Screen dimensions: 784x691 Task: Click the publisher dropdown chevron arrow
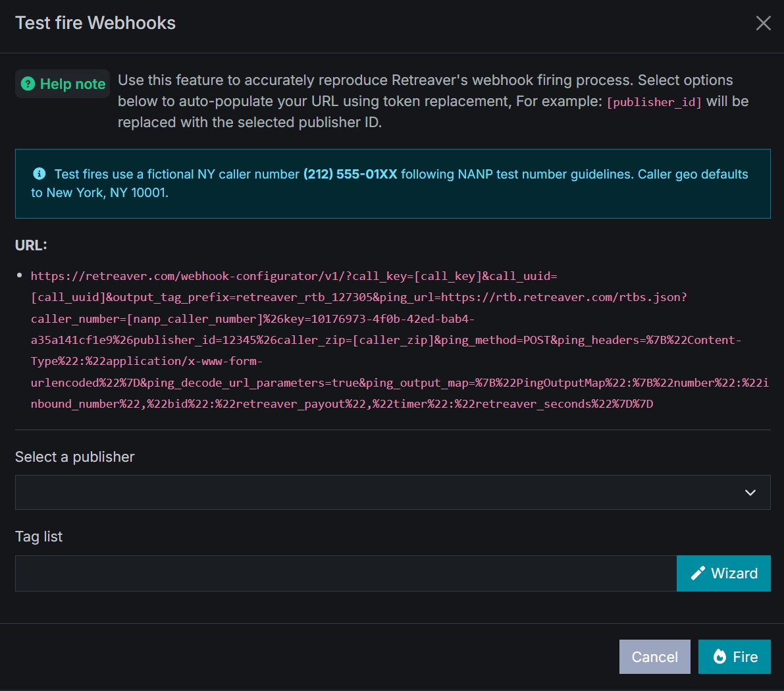pos(750,493)
